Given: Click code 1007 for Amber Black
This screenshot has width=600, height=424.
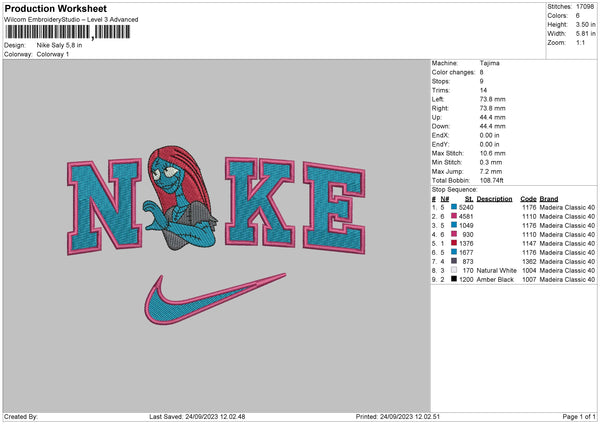Looking at the screenshot, I should click(x=529, y=280).
